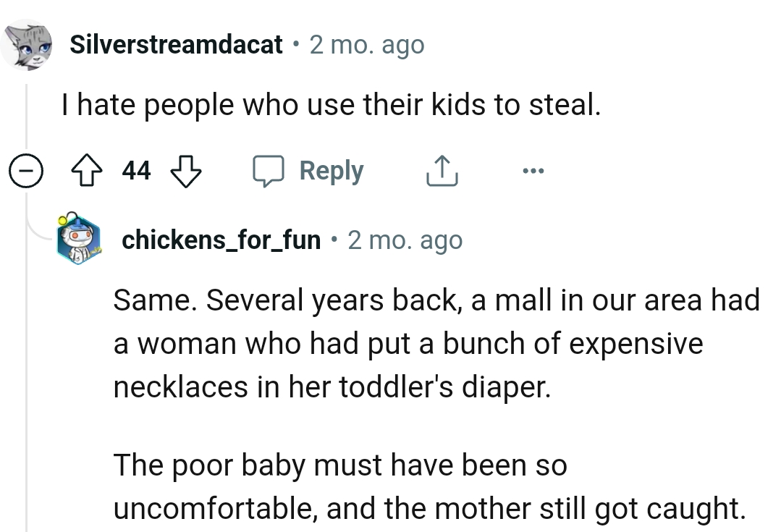
Task: Click chickens_for_fun's Snoo avatar
Action: [x=78, y=239]
